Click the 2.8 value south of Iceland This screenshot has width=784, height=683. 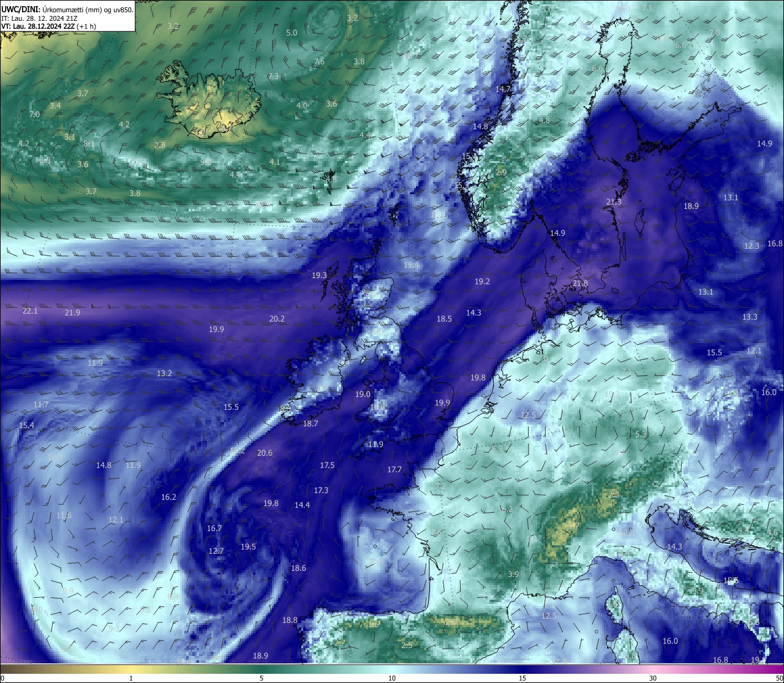[160, 146]
